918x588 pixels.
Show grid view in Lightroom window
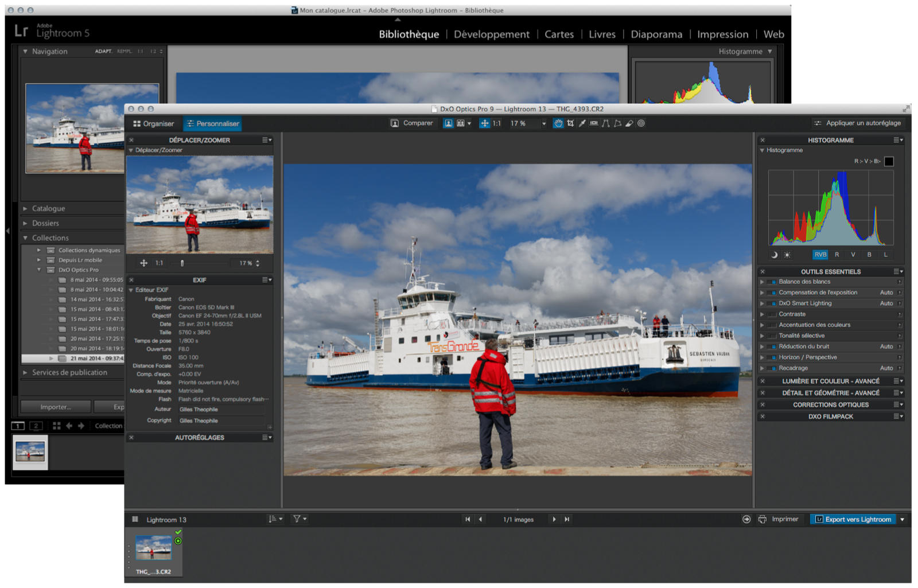click(56, 426)
